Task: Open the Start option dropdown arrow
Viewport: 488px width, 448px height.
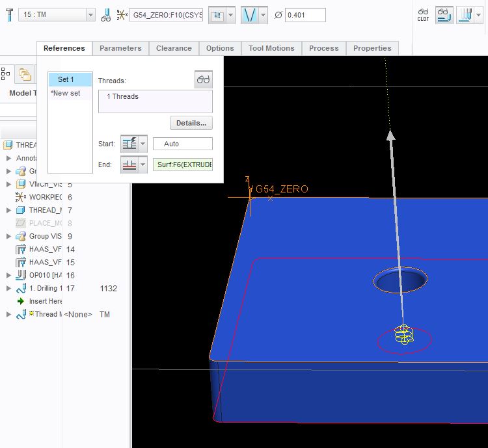Action: pyautogui.click(x=143, y=144)
